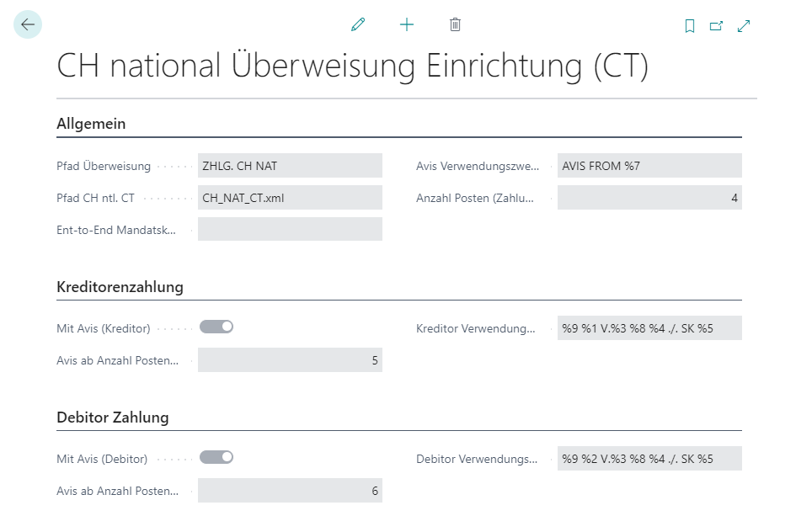Open edit mode with the pencil icon
The image size is (812, 516).
pyautogui.click(x=357, y=24)
